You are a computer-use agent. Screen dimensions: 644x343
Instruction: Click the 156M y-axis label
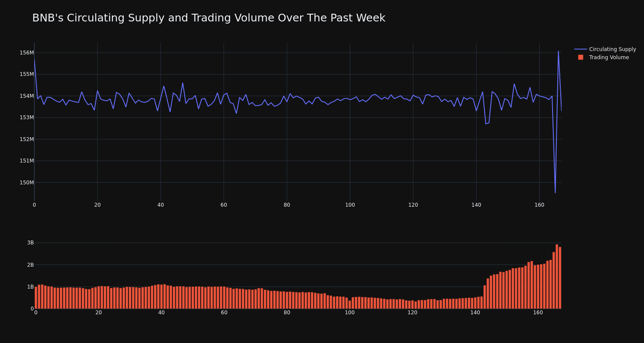(x=27, y=53)
